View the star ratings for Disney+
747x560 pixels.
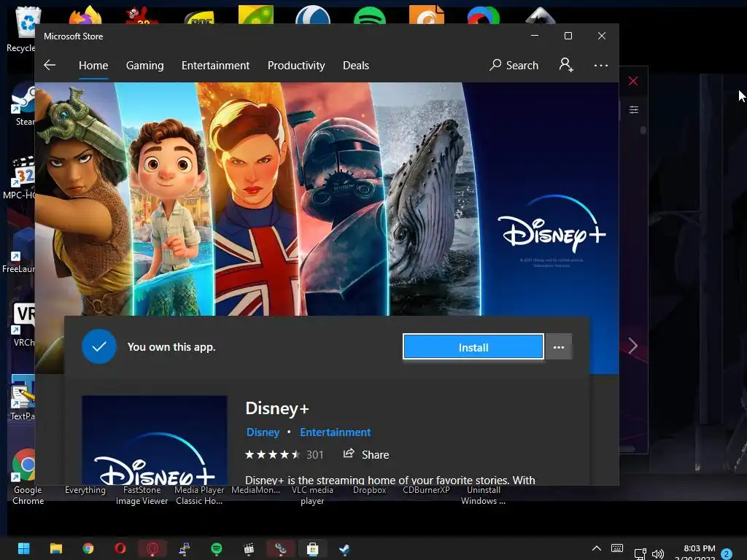tap(273, 455)
